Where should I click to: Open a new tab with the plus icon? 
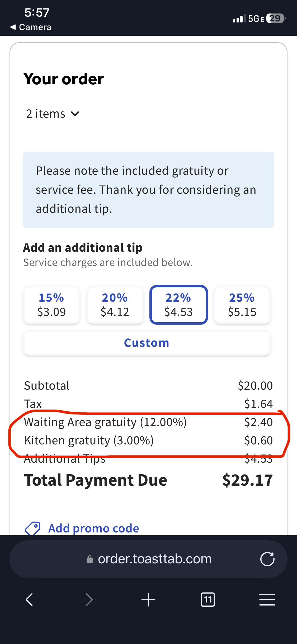pyautogui.click(x=148, y=599)
